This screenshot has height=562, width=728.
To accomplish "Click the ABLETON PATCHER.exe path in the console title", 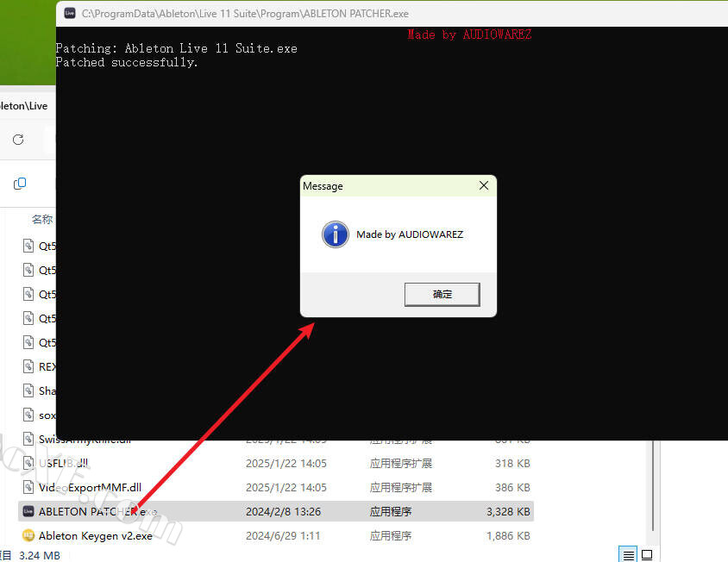I will coord(245,14).
